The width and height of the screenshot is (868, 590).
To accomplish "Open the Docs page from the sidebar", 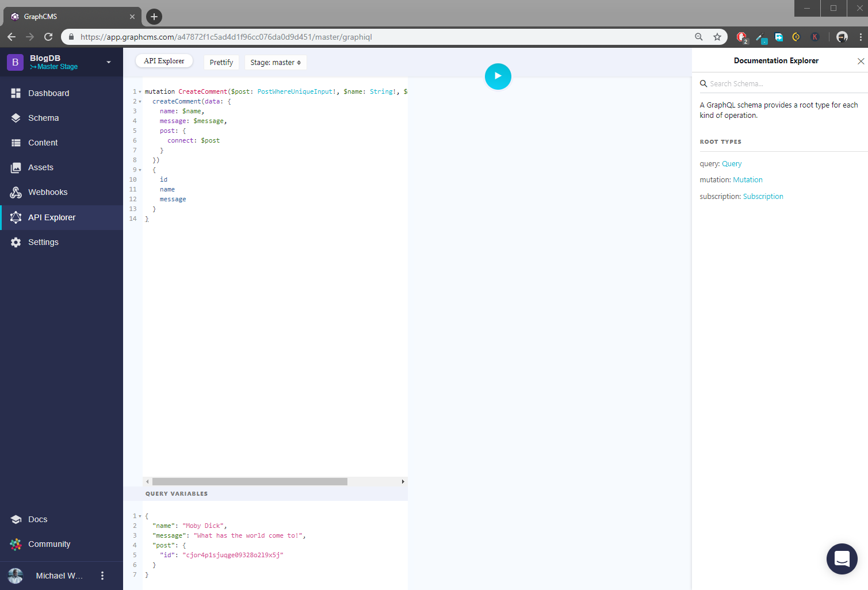I will coord(37,519).
